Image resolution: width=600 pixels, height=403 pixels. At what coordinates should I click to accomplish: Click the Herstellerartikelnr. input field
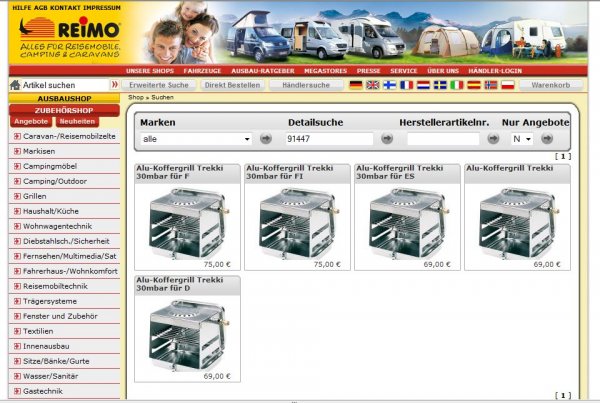pos(443,139)
